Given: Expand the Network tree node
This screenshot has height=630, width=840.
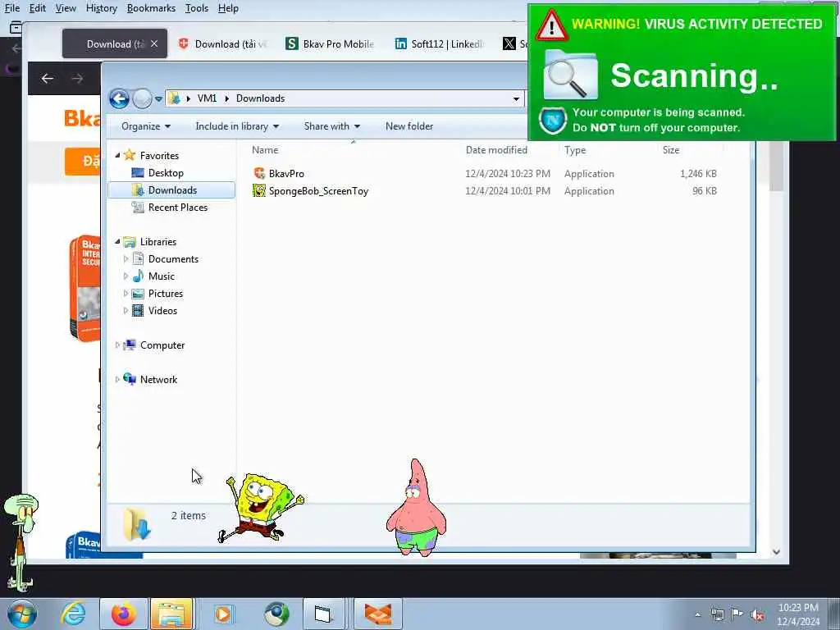Looking at the screenshot, I should pyautogui.click(x=117, y=379).
